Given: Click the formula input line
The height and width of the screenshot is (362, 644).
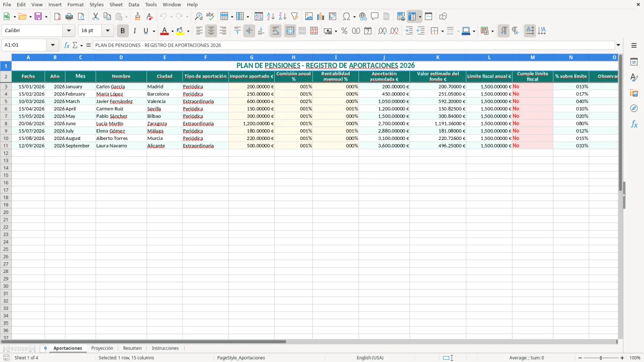Looking at the screenshot, I should coord(354,45).
